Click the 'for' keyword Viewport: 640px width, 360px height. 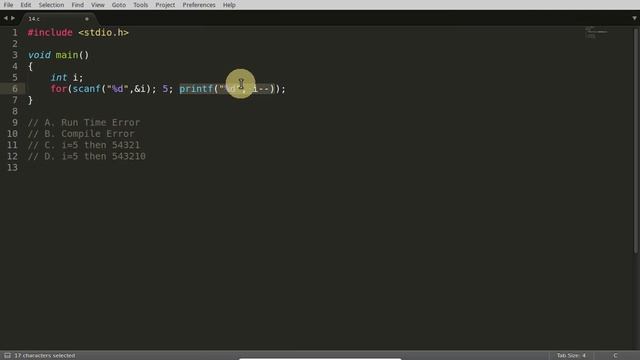tap(58, 89)
